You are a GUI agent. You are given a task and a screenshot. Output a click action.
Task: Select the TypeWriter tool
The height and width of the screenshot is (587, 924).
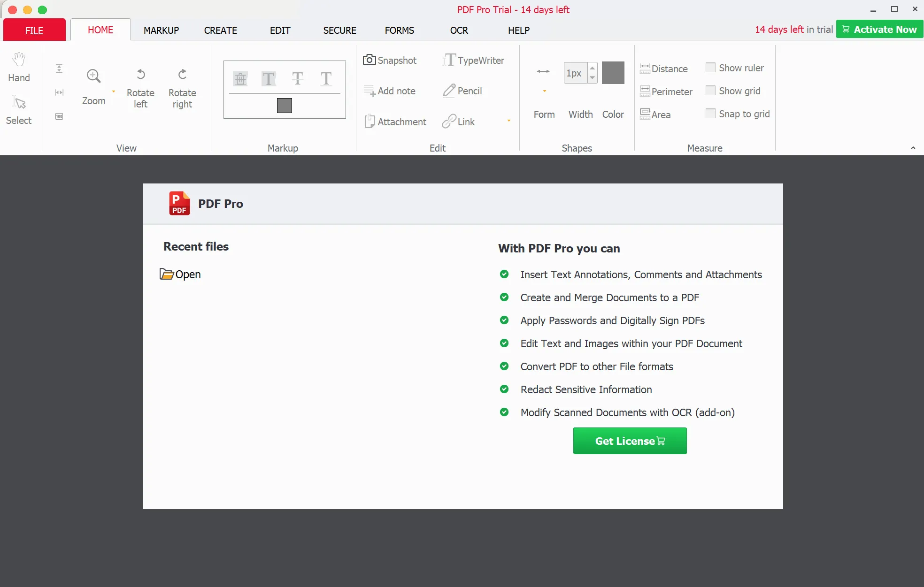tap(473, 60)
